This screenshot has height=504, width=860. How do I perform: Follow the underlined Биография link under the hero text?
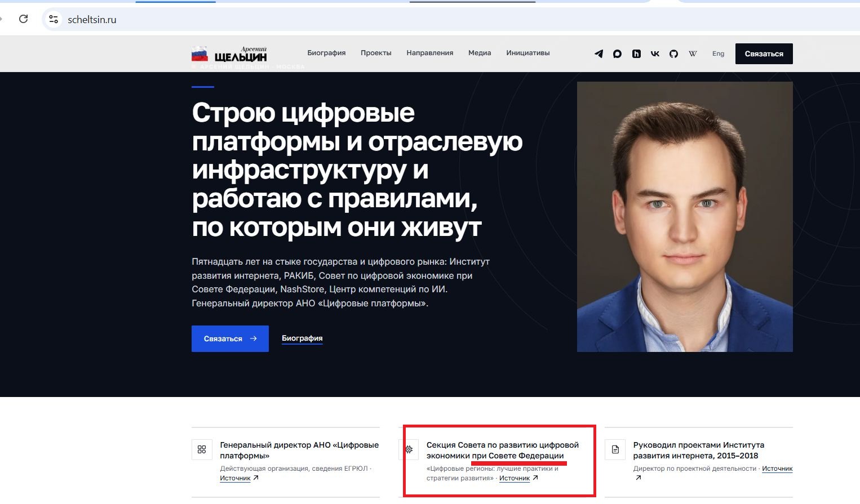pyautogui.click(x=302, y=338)
